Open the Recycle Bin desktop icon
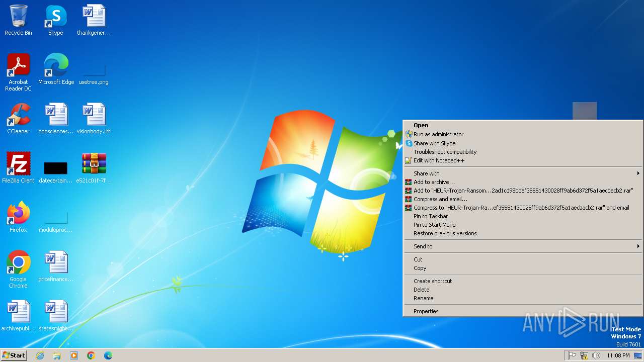Viewport: 644px width, 362px height. click(18, 20)
